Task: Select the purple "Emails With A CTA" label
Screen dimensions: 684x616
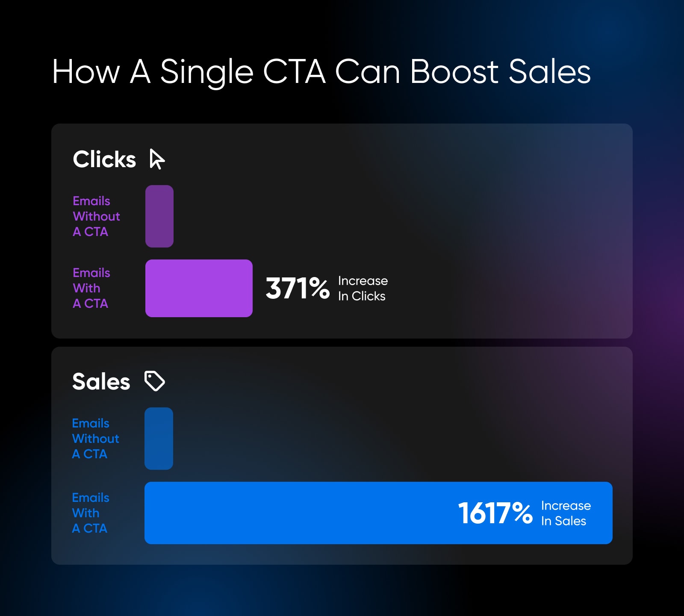Action: tap(91, 288)
